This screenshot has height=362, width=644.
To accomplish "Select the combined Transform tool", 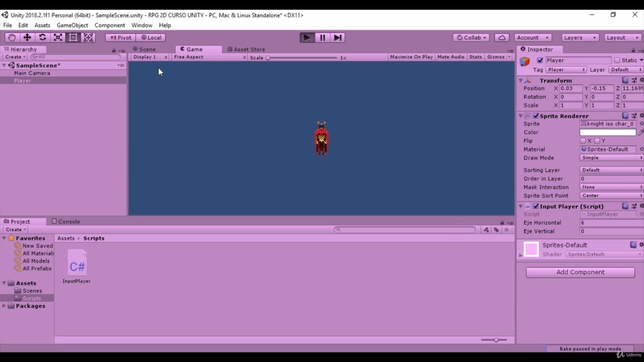I will tap(89, 37).
